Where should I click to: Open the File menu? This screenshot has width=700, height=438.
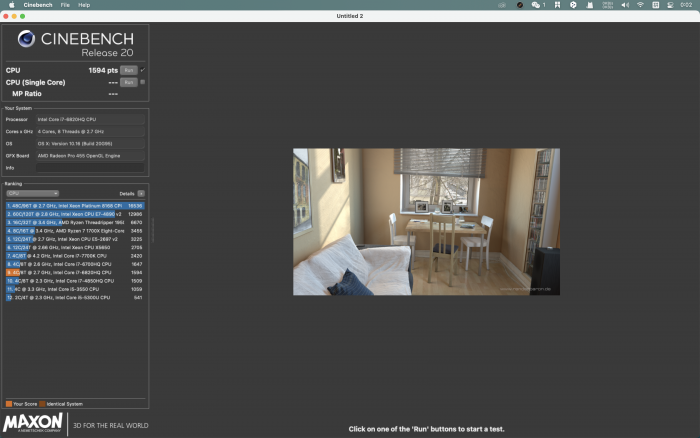(x=65, y=5)
